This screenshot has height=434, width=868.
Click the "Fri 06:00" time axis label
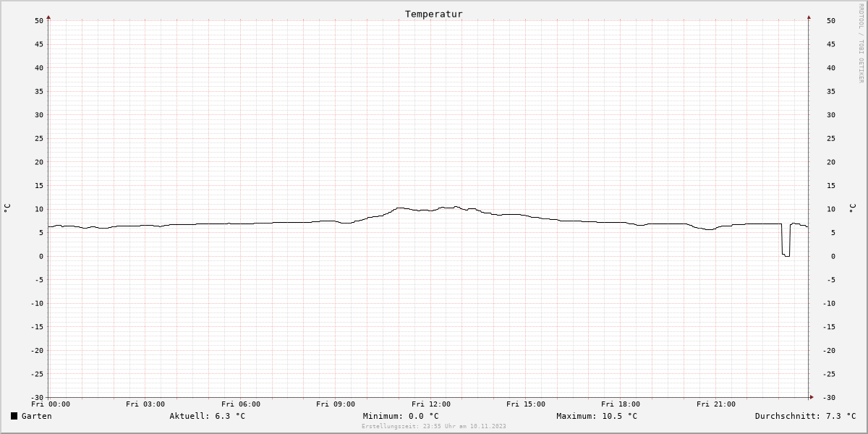[x=241, y=404]
